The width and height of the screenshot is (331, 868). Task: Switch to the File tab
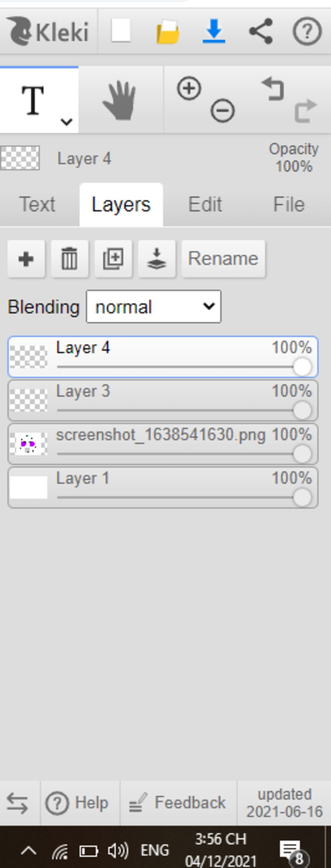289,204
